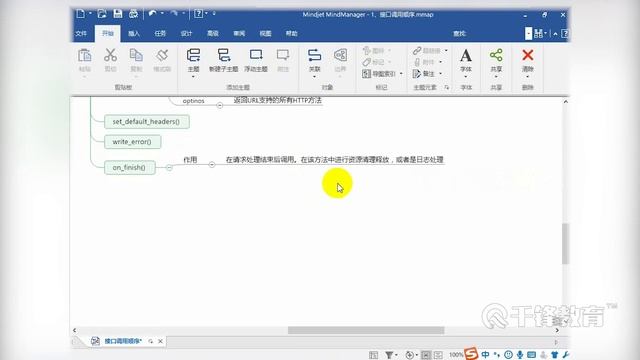Toggle the outline view button beside map view
Screen dimensions: 640x360
coord(438,355)
